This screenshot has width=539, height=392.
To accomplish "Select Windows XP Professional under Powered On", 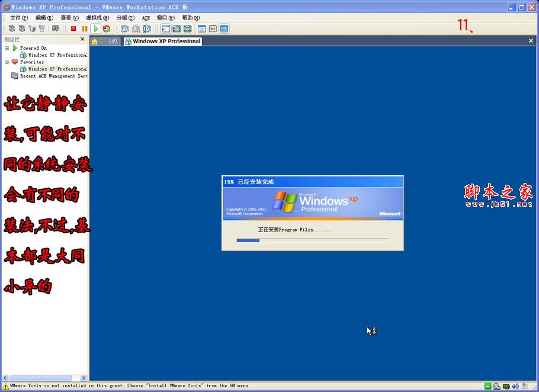I will click(x=58, y=55).
